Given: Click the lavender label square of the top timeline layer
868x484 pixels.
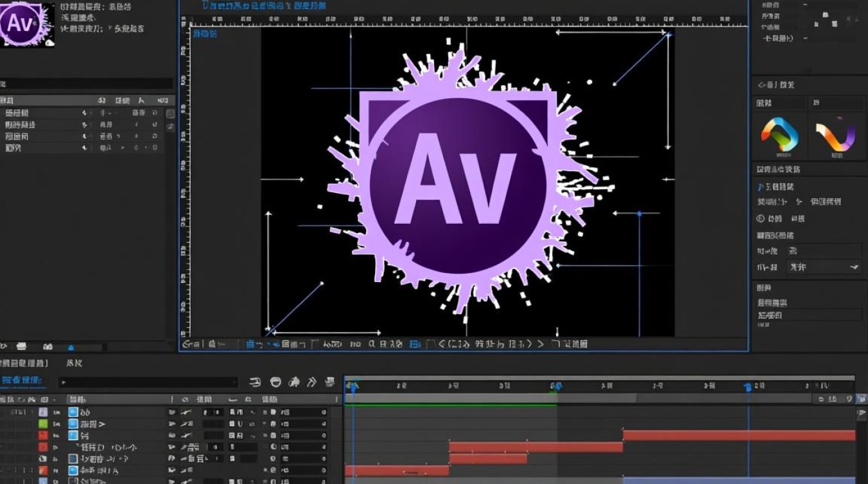Looking at the screenshot, I should tap(43, 412).
